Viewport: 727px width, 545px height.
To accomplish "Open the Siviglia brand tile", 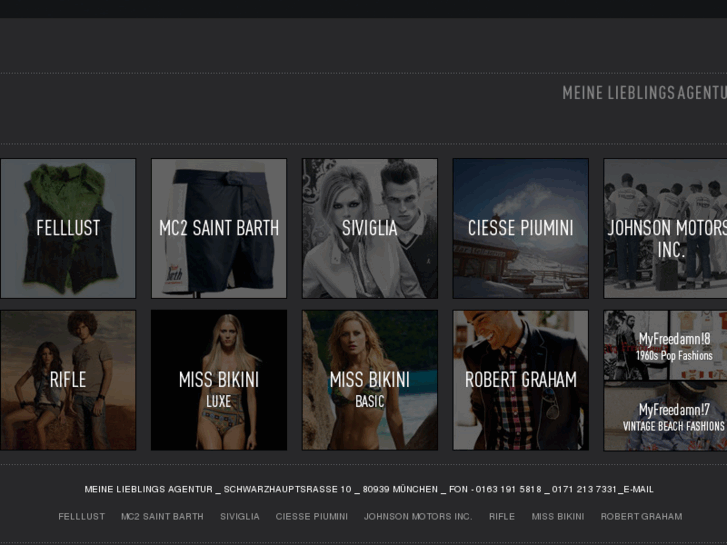I will (370, 228).
